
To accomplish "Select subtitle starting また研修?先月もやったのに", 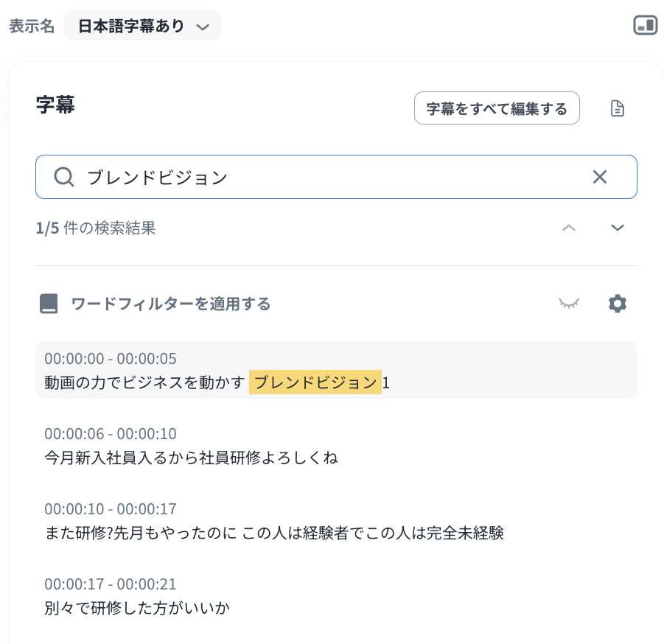I will click(273, 533).
